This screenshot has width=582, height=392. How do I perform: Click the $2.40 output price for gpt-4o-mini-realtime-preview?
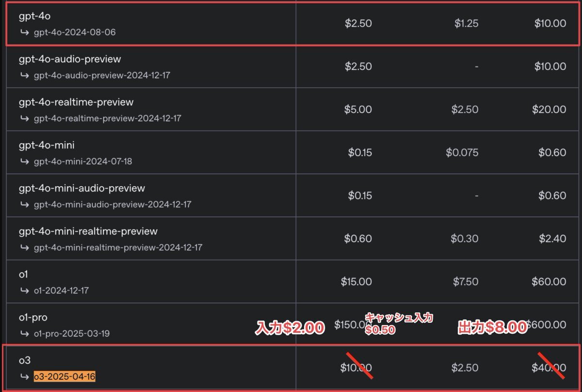tap(552, 239)
